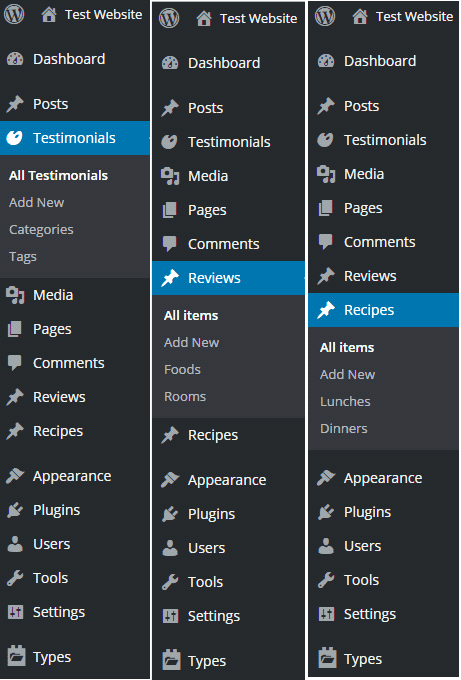Open Media label in the middle panel
This screenshot has width=461, height=680.
[x=208, y=176]
